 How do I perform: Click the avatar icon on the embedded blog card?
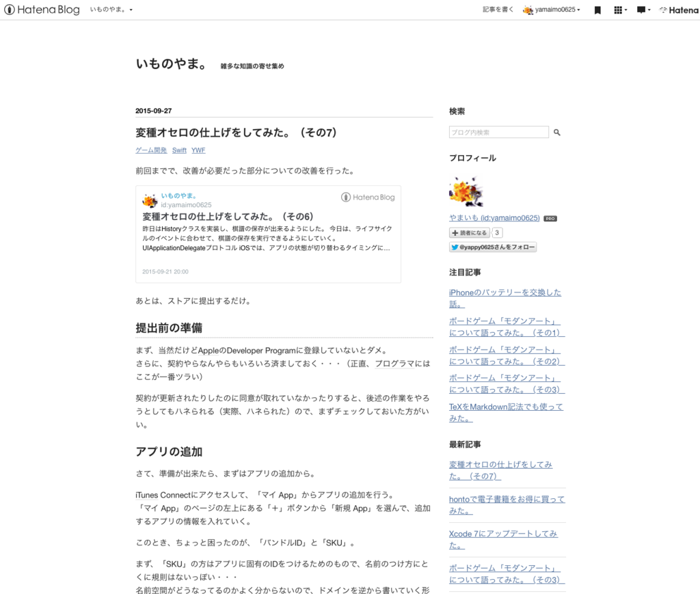pyautogui.click(x=150, y=200)
